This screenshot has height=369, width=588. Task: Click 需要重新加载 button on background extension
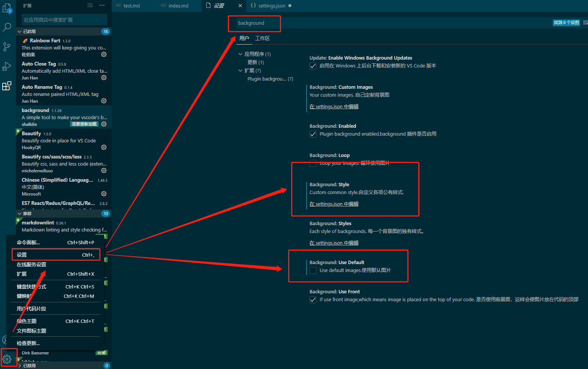(84, 124)
